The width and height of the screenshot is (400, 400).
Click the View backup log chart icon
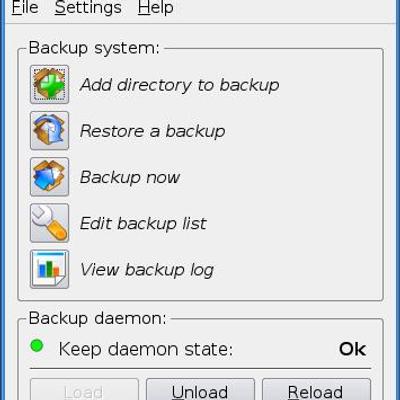point(49,269)
